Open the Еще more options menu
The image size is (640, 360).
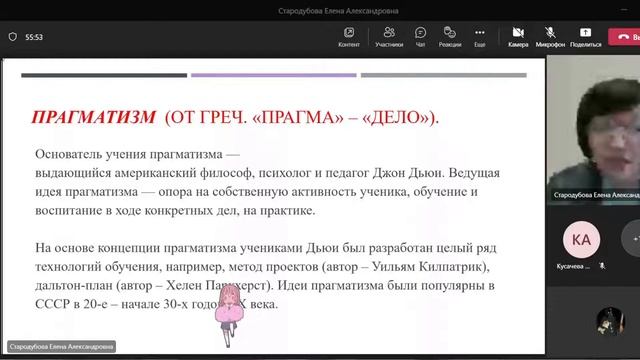tap(480, 37)
